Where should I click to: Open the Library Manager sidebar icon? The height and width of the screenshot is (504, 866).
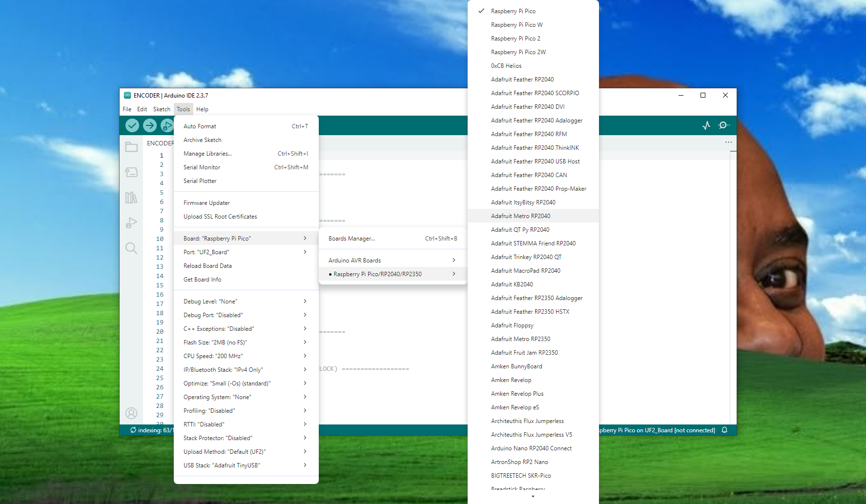131,198
